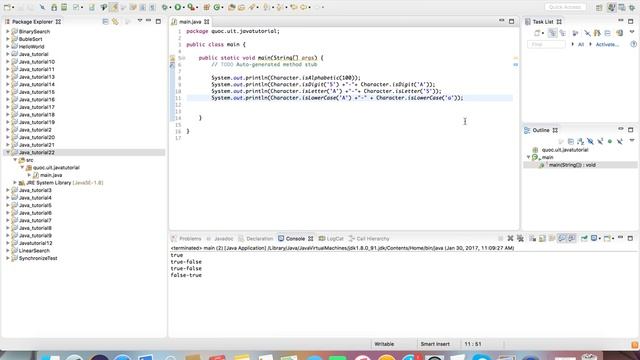Click the Task List help question icon
Image resolution: width=640 pixels, height=360 pixels.
(x=633, y=44)
